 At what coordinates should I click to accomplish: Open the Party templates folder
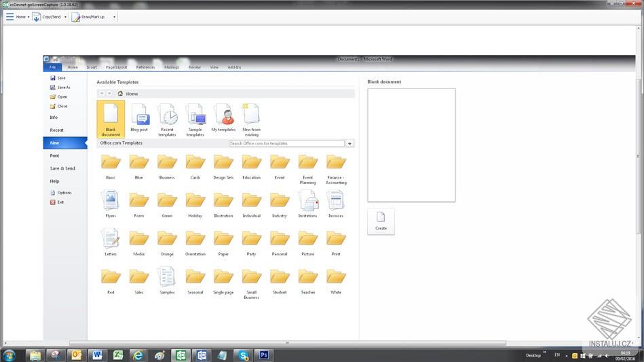tap(251, 243)
